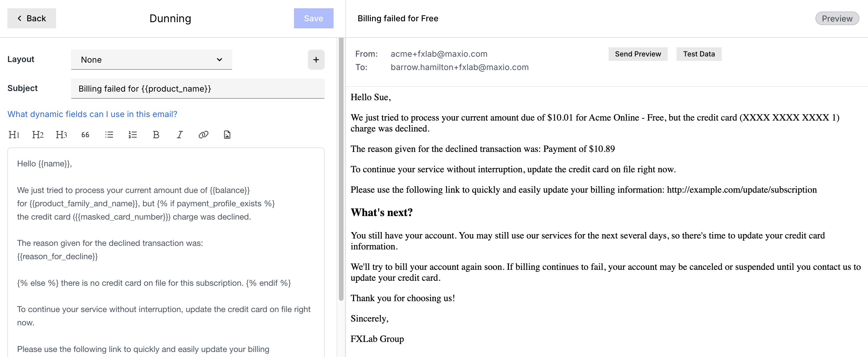Screen dimensions: 868x357
Task: Open Test Data settings
Action: (x=699, y=54)
